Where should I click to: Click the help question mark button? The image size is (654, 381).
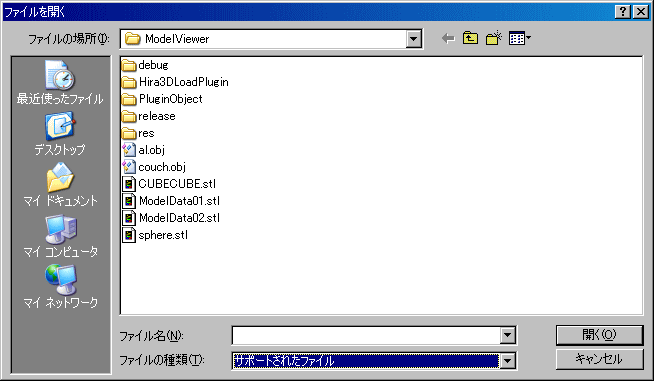622,12
